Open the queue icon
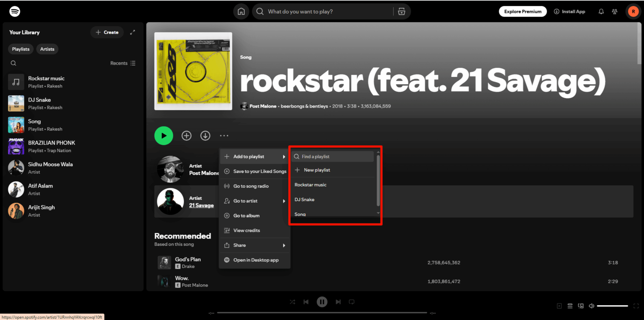The width and height of the screenshot is (644, 320). coord(570,306)
